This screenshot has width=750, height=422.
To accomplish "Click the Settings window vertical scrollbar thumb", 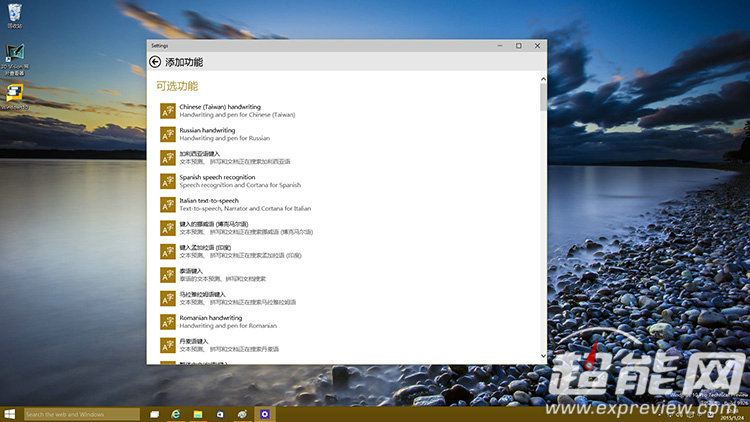I will [x=544, y=98].
